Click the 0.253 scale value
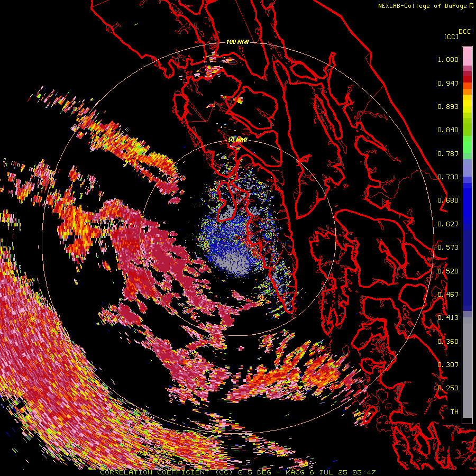This screenshot has width=476, height=476. pyautogui.click(x=448, y=388)
